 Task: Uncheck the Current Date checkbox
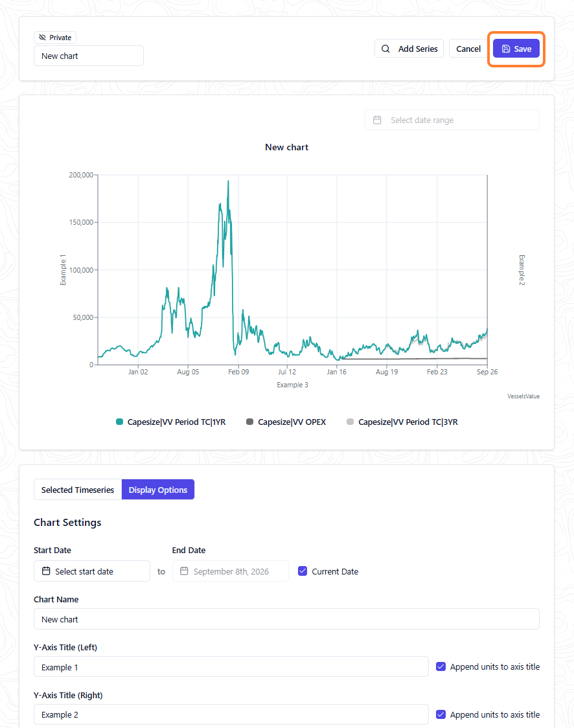(x=303, y=571)
